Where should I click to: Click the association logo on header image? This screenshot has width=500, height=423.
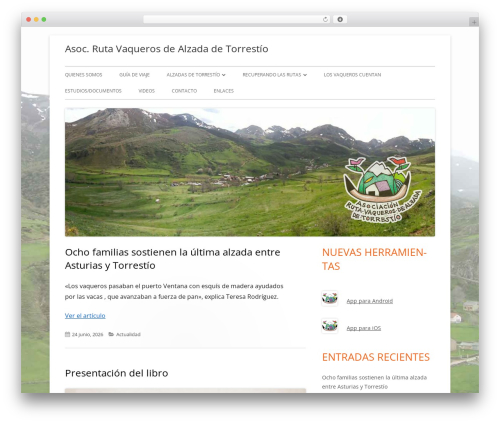pos(382,189)
